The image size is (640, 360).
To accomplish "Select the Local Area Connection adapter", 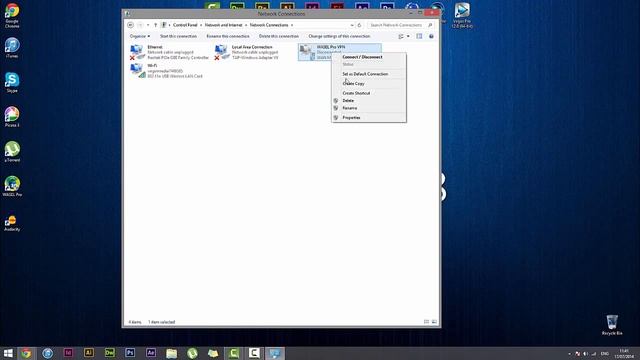I will pos(247,52).
